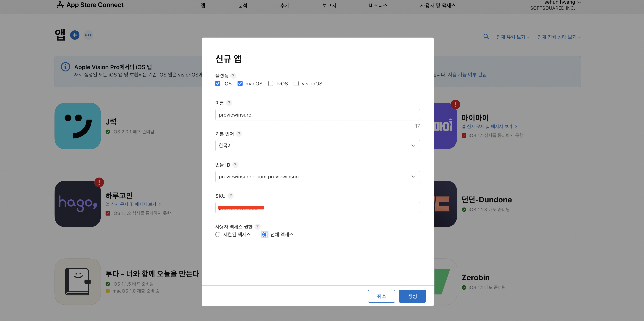Click help icon next to 번들 ID
Screen dimensions: 644x321
click(x=235, y=165)
